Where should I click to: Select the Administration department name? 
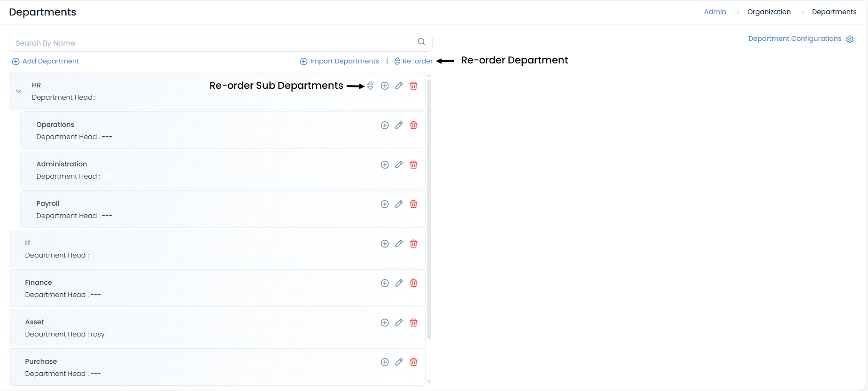(62, 164)
